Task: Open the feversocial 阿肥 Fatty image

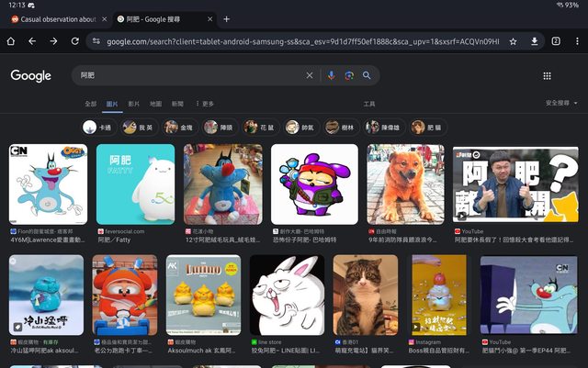Action: (x=136, y=185)
